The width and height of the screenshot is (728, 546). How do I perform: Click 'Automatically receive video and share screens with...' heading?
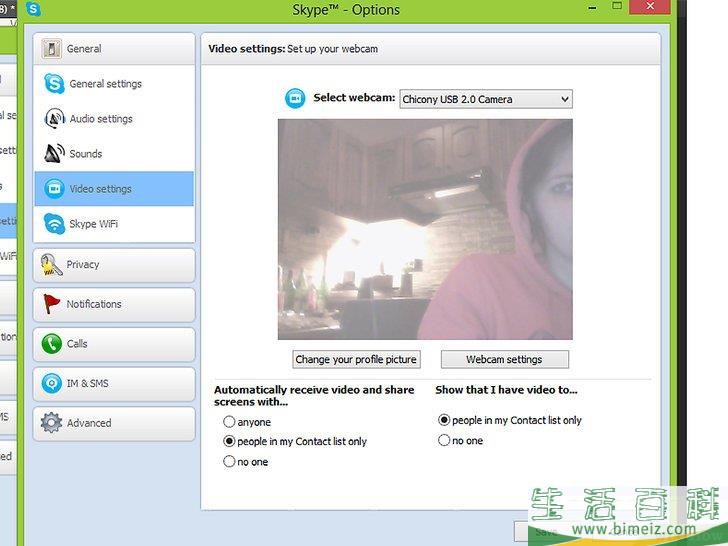click(x=314, y=396)
